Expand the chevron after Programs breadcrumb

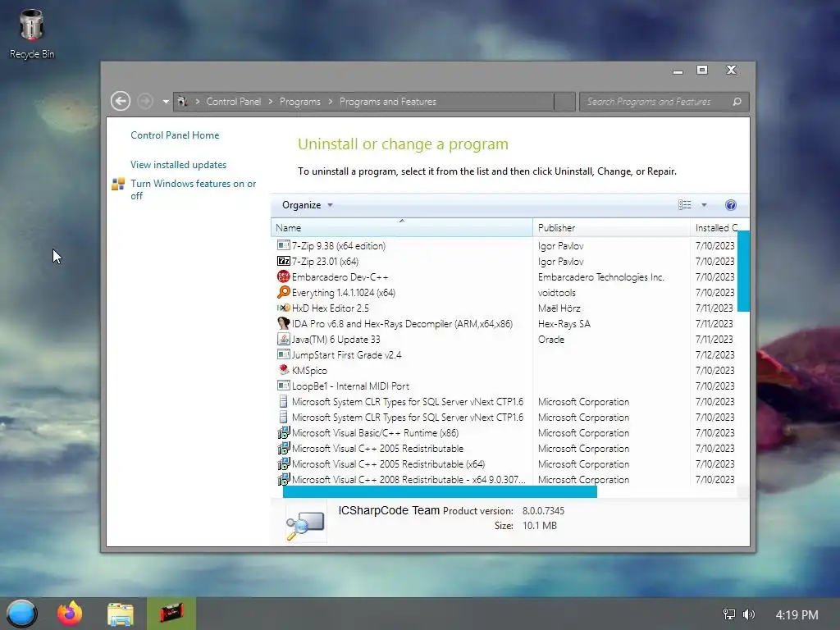click(x=330, y=101)
